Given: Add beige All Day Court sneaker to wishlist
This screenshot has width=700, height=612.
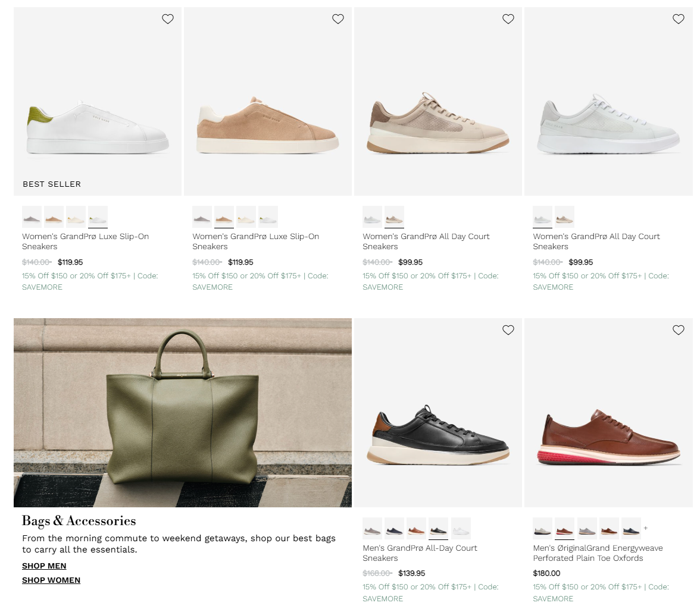Looking at the screenshot, I should [508, 19].
